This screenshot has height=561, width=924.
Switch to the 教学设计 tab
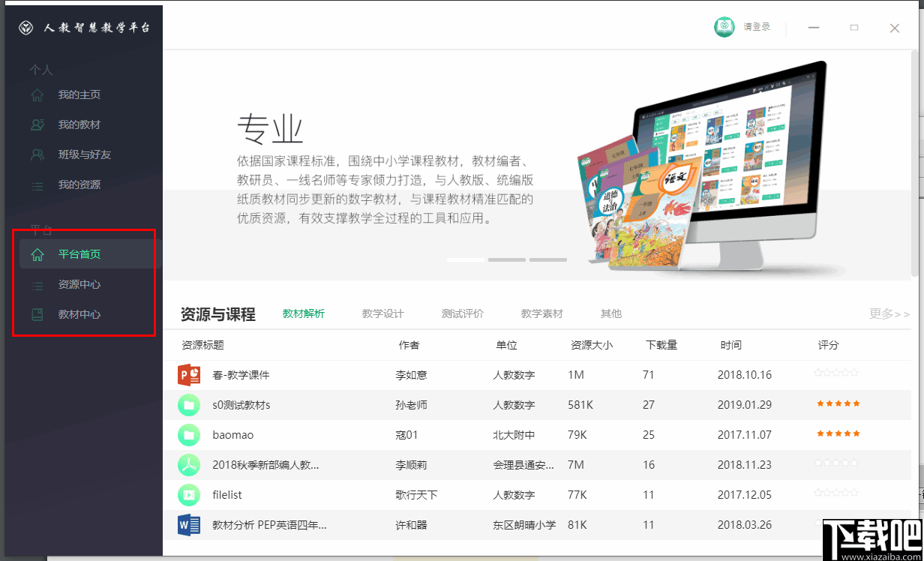pyautogui.click(x=383, y=313)
